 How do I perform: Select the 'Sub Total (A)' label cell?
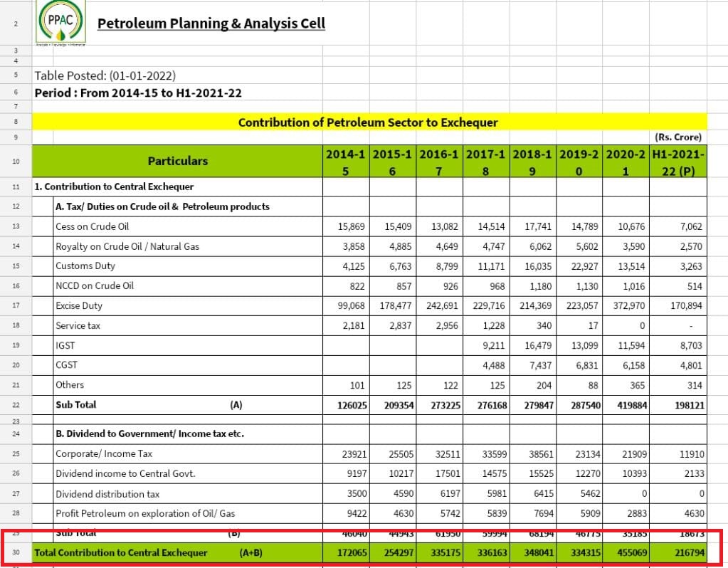click(188, 405)
